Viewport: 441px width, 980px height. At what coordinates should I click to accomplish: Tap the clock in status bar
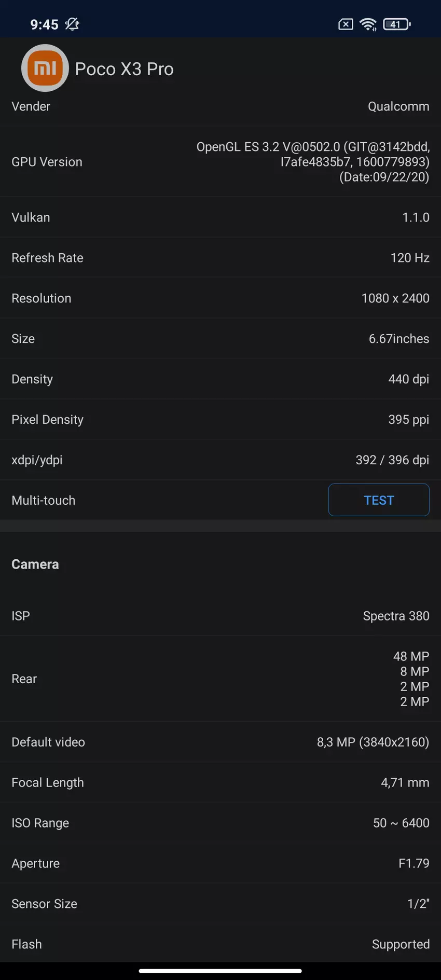(44, 24)
